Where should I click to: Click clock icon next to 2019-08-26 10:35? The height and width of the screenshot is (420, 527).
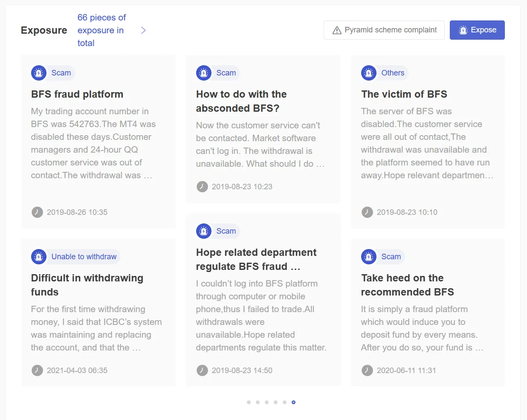[x=37, y=212]
